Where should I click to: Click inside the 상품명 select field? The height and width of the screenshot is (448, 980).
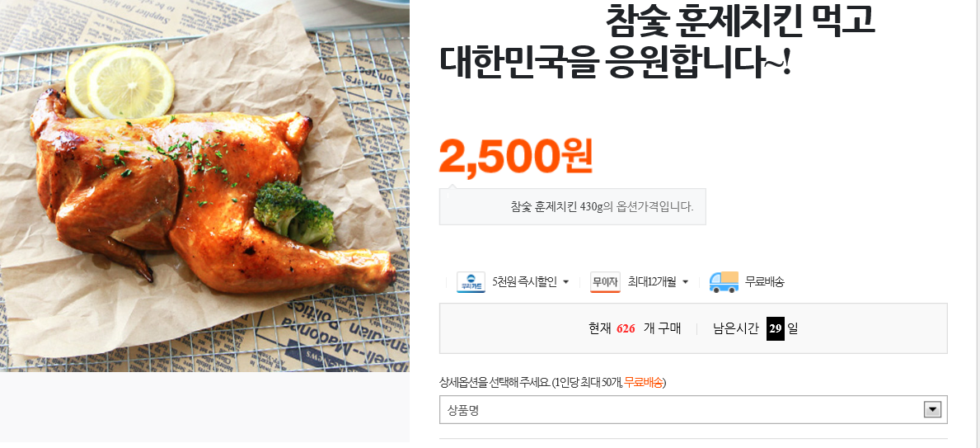[693, 410]
